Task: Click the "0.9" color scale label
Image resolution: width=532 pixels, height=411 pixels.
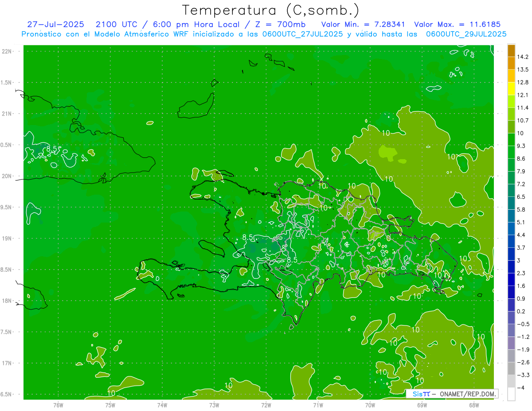Action: tap(521, 298)
